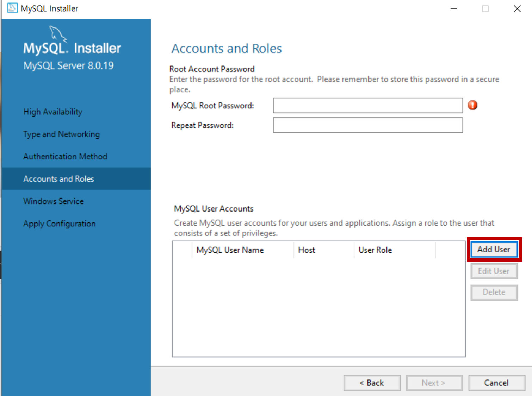Click the Delete user button

pyautogui.click(x=494, y=292)
